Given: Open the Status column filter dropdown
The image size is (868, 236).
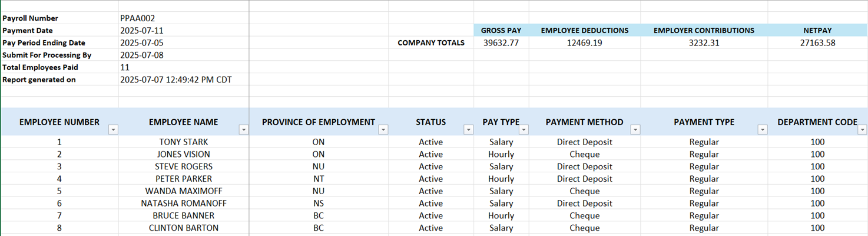Looking at the screenshot, I should tap(468, 130).
